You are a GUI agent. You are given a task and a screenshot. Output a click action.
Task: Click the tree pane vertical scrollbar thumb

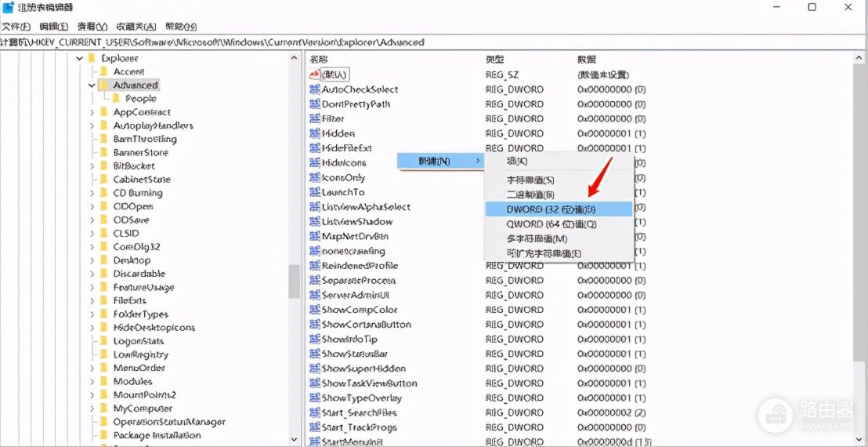click(x=294, y=281)
